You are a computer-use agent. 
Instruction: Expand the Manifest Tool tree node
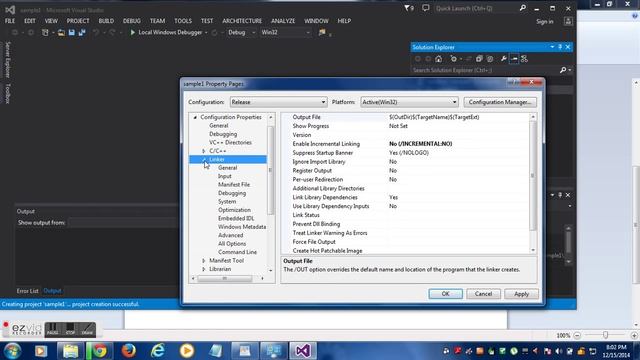tap(204, 260)
